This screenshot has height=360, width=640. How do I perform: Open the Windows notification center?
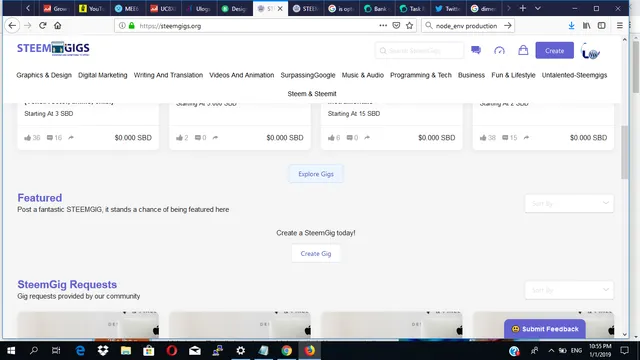(624, 350)
